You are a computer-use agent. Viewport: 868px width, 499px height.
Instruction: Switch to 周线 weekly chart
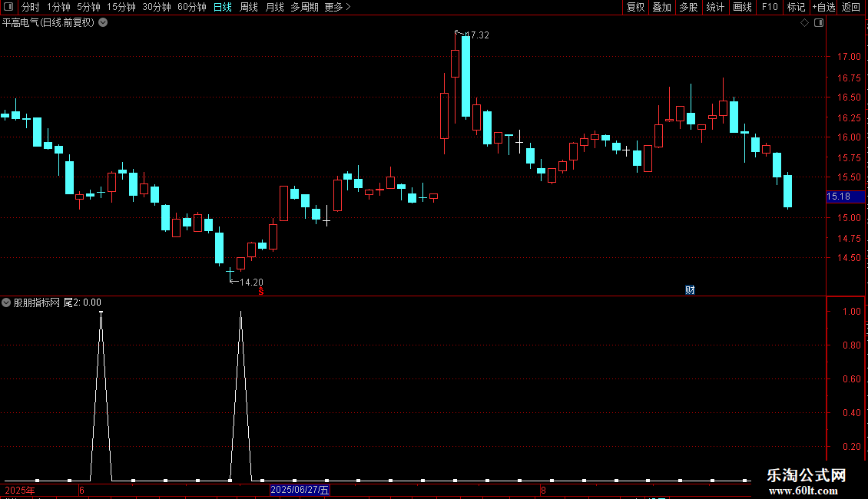[x=249, y=7]
